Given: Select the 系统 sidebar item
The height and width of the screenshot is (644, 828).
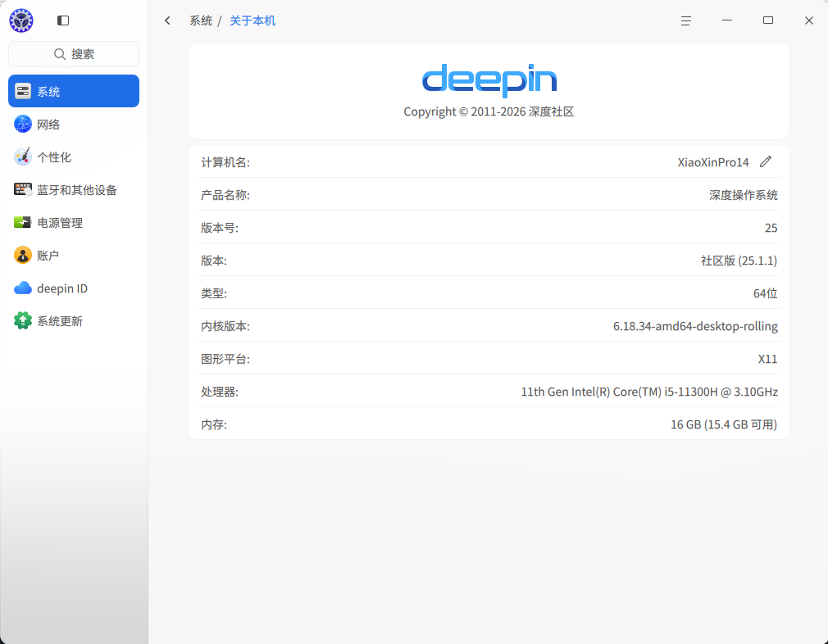Looking at the screenshot, I should [74, 91].
